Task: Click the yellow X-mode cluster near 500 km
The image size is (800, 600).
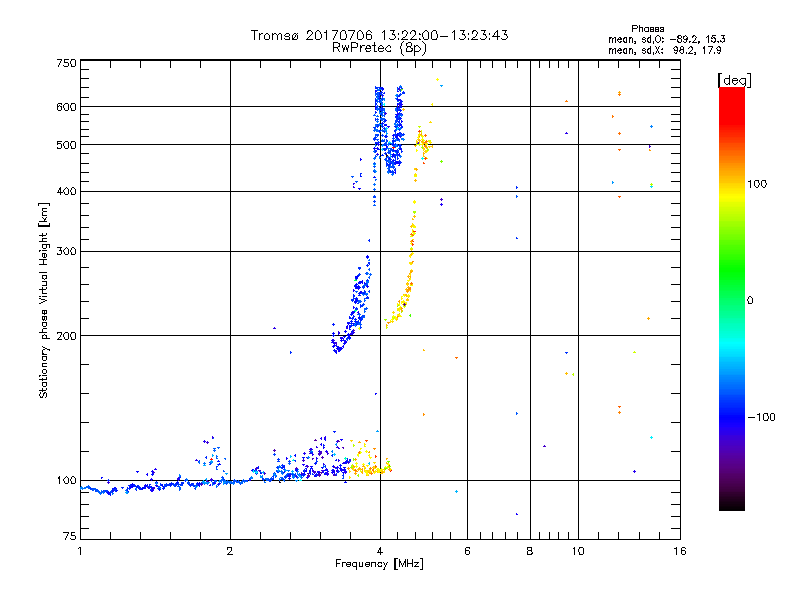Action: (422, 144)
